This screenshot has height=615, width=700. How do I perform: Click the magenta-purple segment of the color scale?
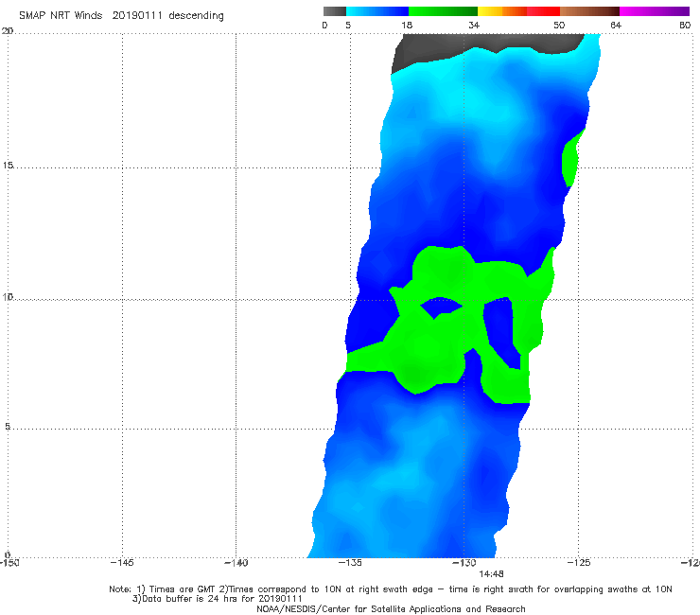(x=655, y=11)
